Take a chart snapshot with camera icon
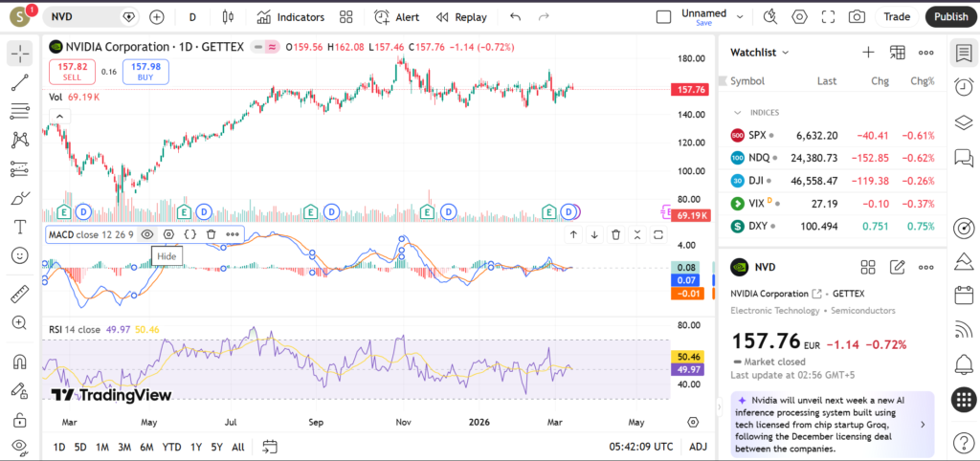The height and width of the screenshot is (461, 980). [857, 16]
